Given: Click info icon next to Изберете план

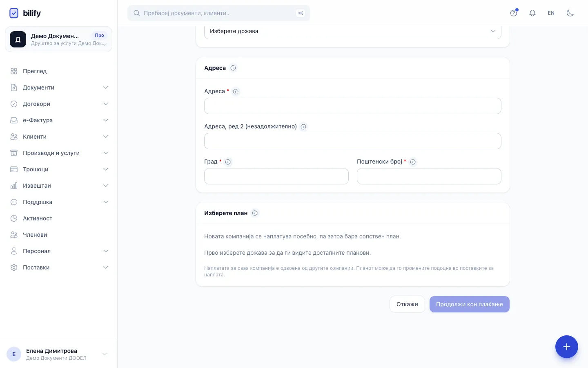Looking at the screenshot, I should coord(255,213).
